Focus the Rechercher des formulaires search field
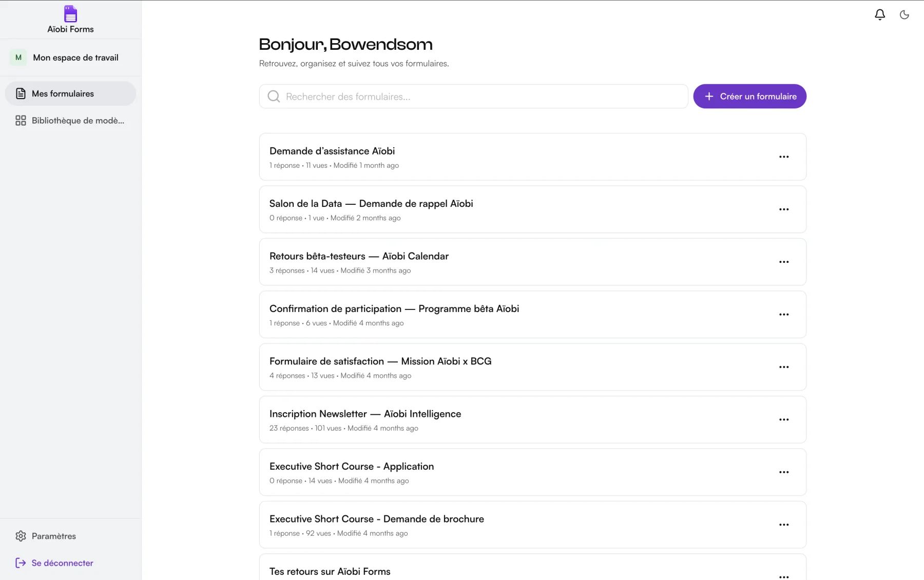 tap(473, 96)
